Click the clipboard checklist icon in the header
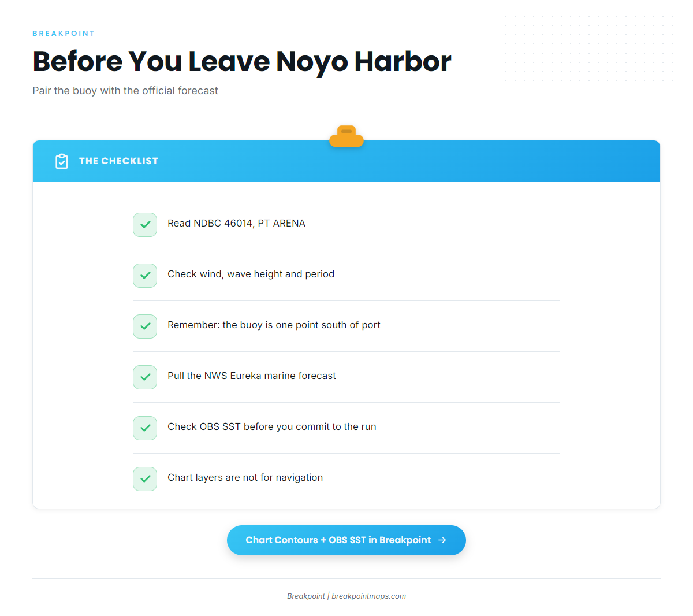This screenshot has height=616, width=693. [x=62, y=161]
